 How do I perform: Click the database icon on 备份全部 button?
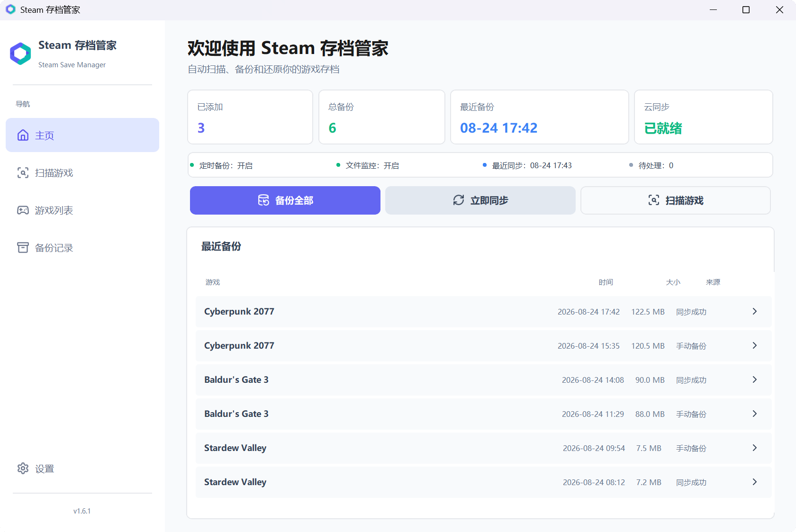click(263, 200)
